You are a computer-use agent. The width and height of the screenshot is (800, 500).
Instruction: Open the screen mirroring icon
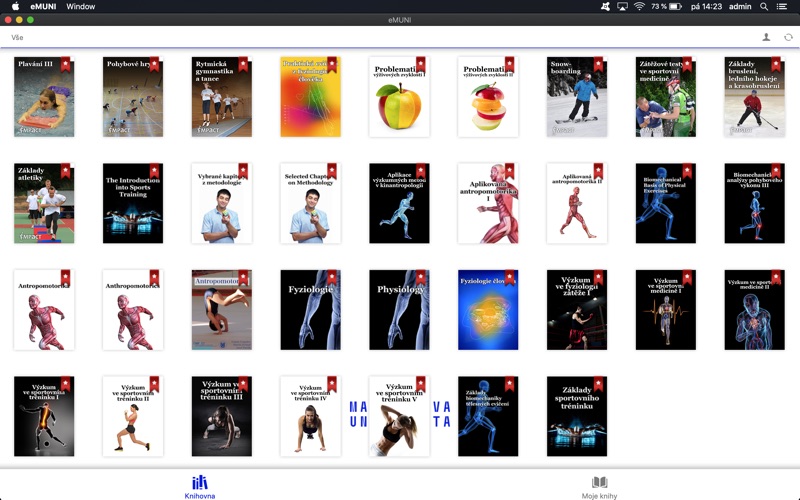622,7
